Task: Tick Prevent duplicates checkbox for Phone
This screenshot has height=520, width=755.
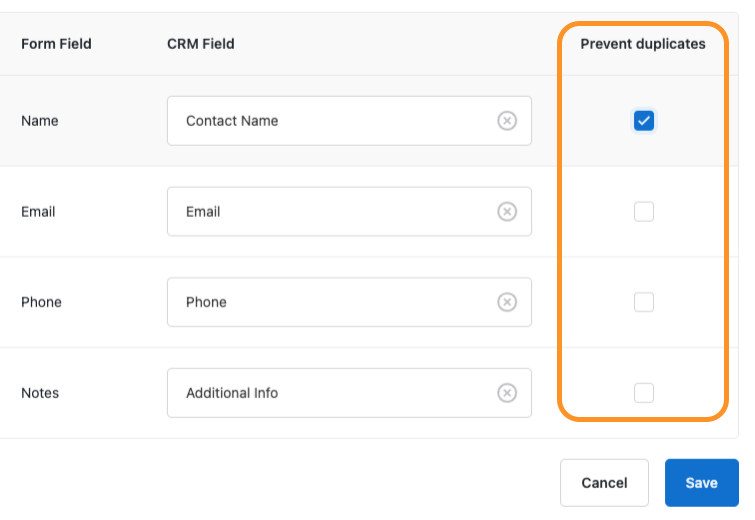Action: coord(644,302)
